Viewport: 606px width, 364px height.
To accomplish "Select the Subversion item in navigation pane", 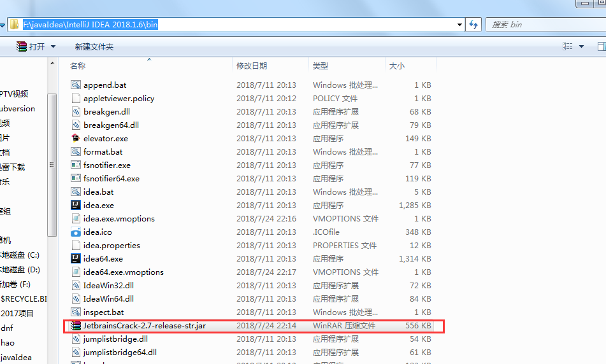I will point(17,108).
